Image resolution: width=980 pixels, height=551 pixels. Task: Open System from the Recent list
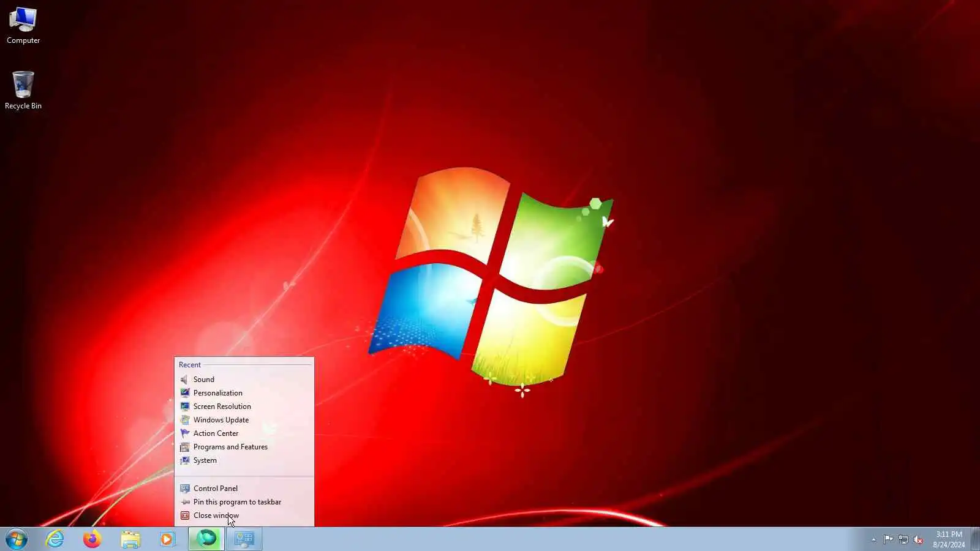click(x=244, y=460)
